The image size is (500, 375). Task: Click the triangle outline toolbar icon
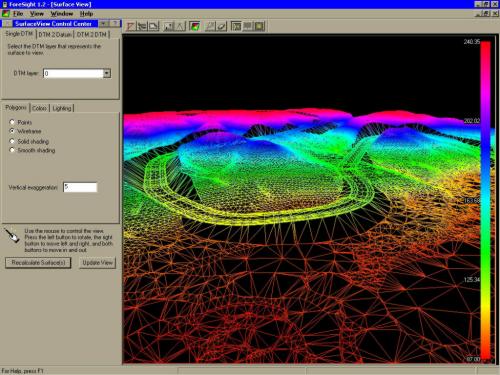(180, 26)
